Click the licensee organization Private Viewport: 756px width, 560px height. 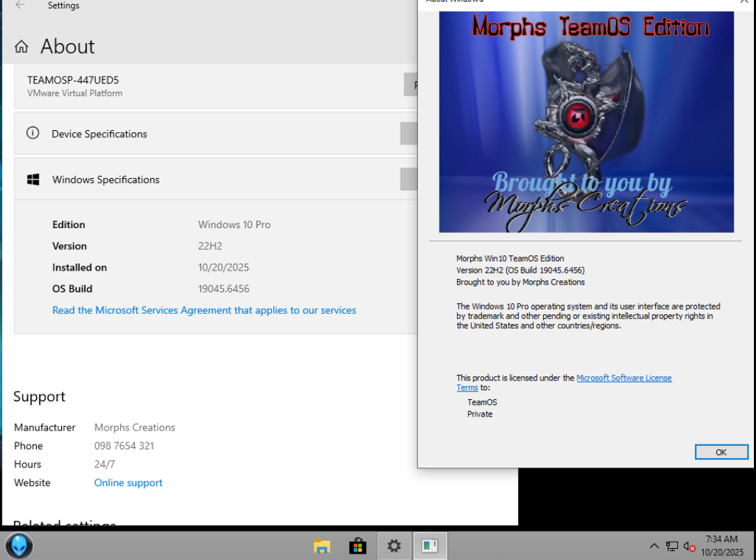480,414
